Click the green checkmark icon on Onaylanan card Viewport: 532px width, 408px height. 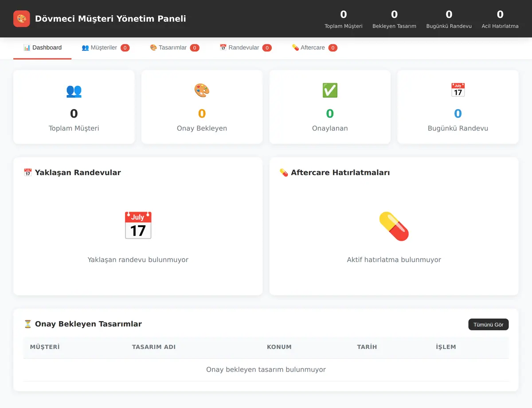point(330,90)
